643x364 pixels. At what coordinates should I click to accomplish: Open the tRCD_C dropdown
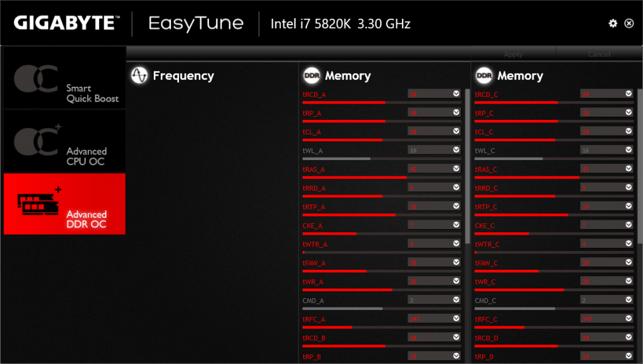[x=629, y=94]
